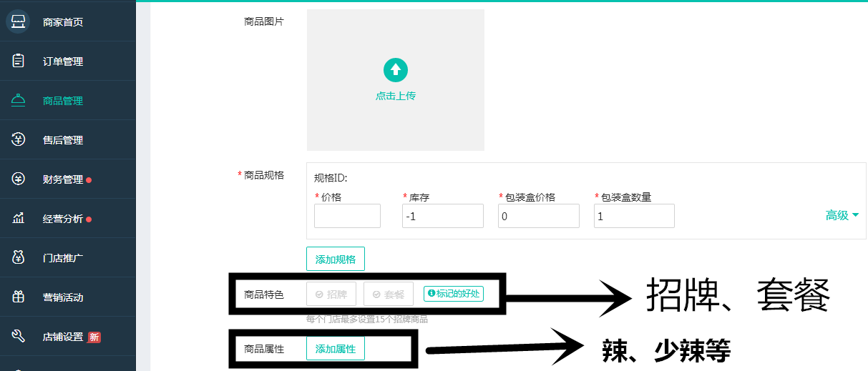Click 添加属性 button
Screen dimensions: 868x371
tap(336, 348)
